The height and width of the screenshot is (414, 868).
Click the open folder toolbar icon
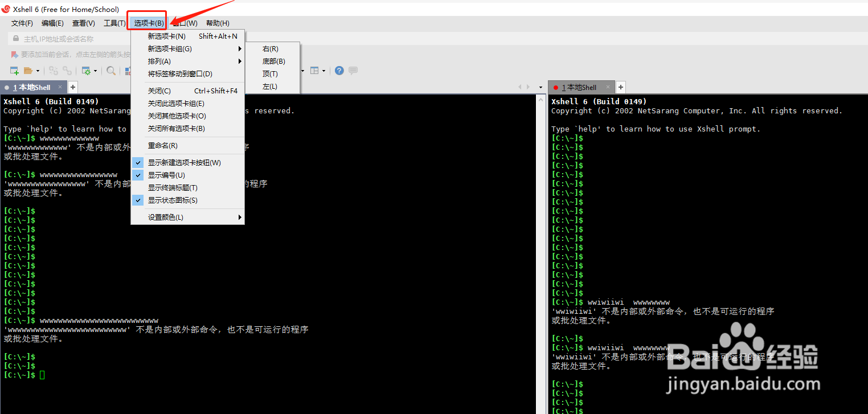(28, 71)
